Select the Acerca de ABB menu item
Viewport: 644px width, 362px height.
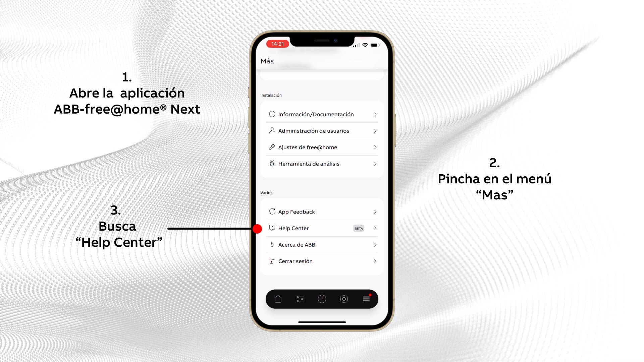pos(322,244)
